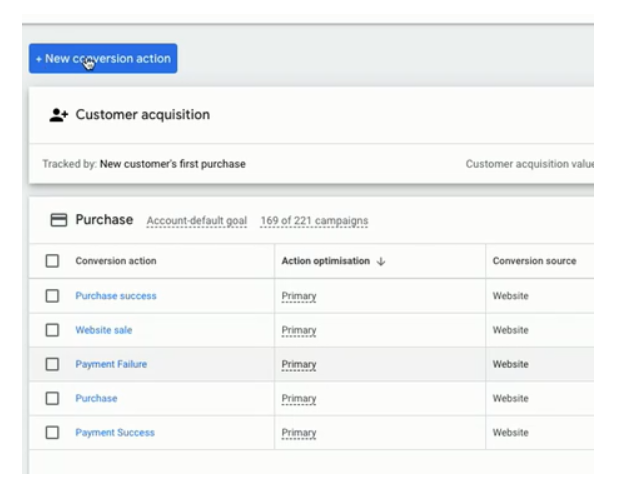Click the Conversion action column header

(x=116, y=261)
